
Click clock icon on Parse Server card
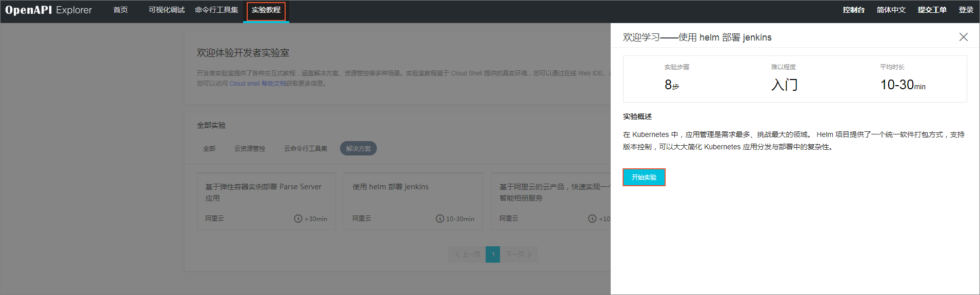[x=298, y=219]
